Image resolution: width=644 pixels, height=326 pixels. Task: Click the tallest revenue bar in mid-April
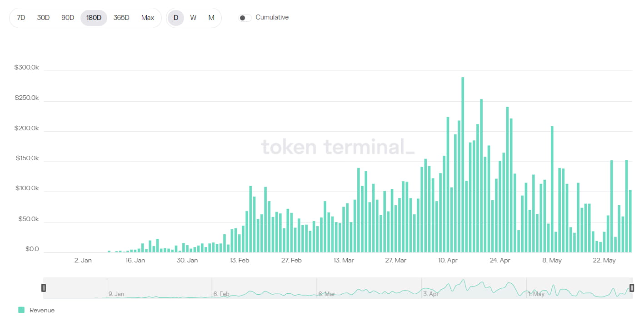click(x=463, y=163)
